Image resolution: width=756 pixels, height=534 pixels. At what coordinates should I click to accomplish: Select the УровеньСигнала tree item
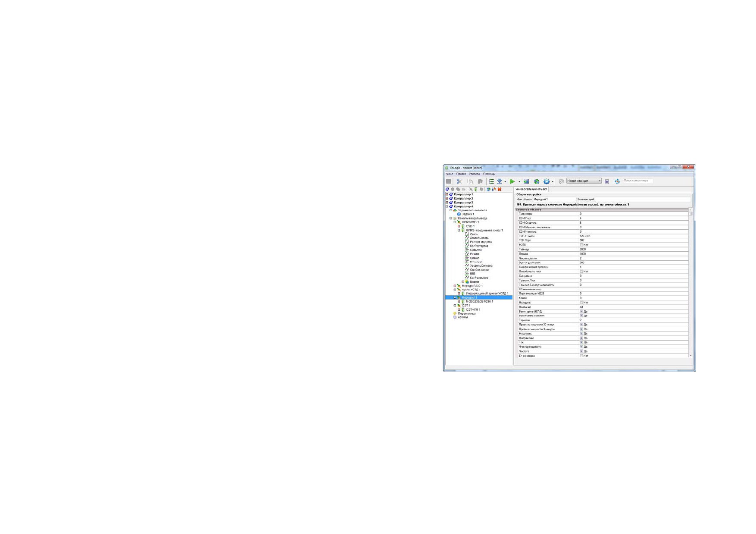[x=481, y=266]
